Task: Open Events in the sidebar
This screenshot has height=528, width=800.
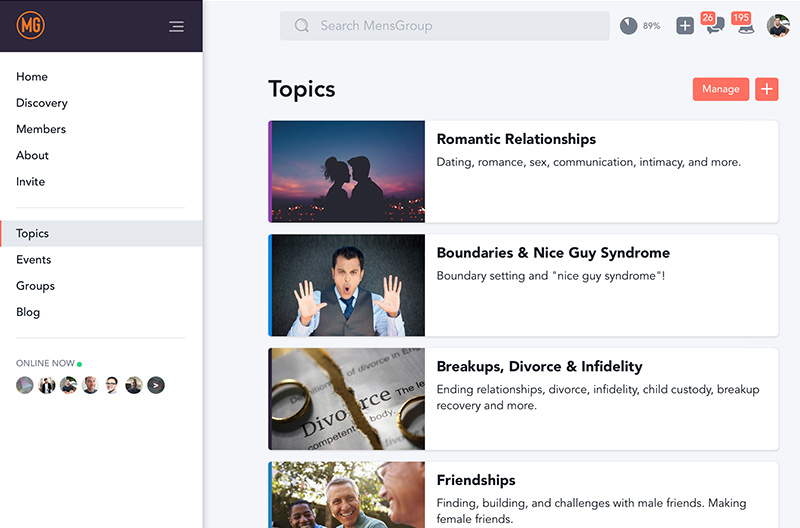Action: click(x=34, y=260)
